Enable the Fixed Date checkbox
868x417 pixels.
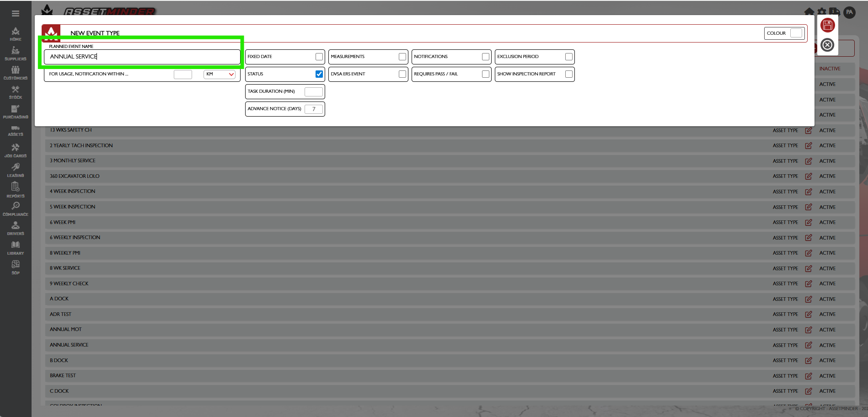319,57
